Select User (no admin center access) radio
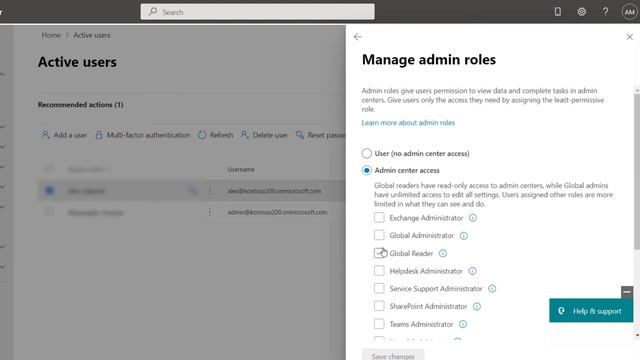640x360 pixels. (367, 153)
